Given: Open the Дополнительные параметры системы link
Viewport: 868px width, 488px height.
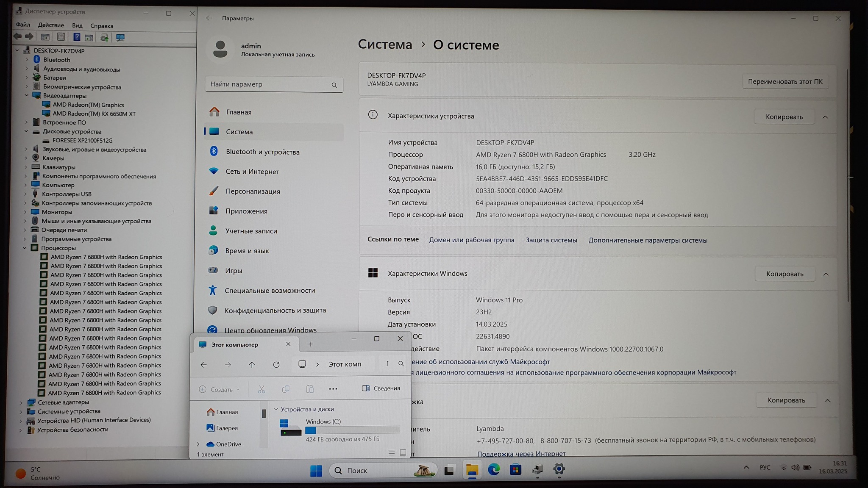Looking at the screenshot, I should [x=648, y=240].
